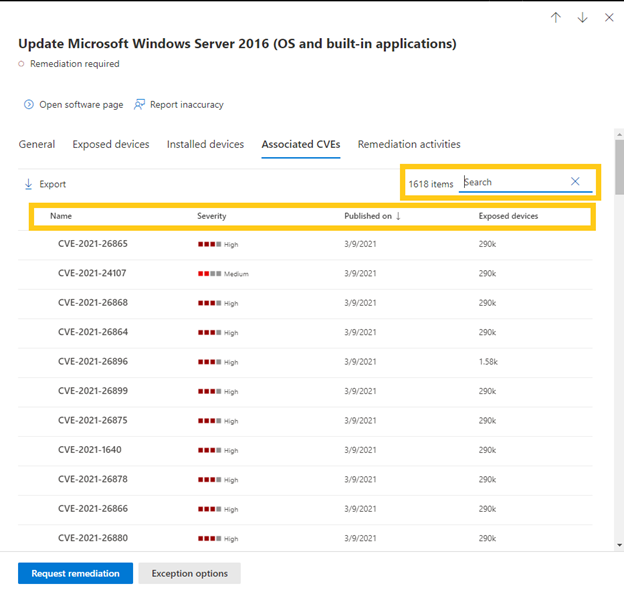Screen dimensions: 624x592
Task: Select CVE-2021-26899 entry
Action: pos(93,391)
